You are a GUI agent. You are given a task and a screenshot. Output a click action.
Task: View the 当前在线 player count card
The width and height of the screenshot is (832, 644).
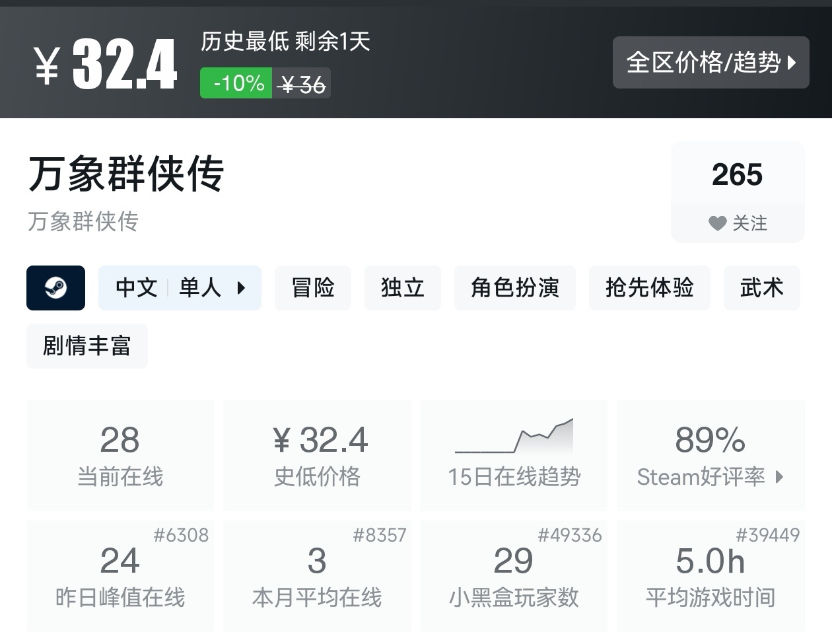tap(120, 454)
